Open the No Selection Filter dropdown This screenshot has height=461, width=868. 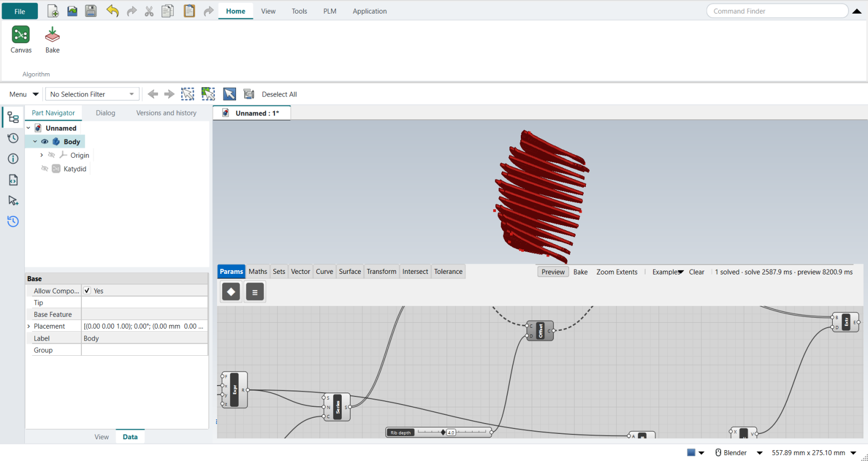pyautogui.click(x=92, y=94)
